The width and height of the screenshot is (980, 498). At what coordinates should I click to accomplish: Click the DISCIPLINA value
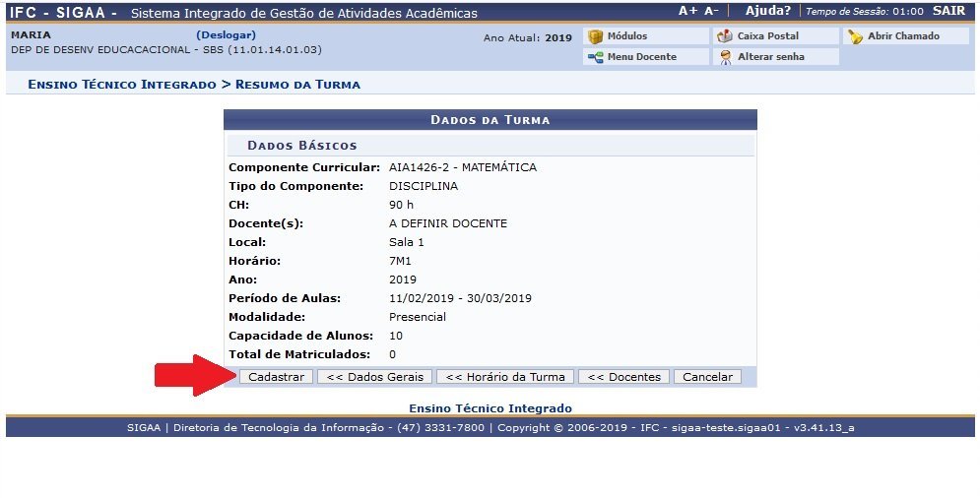click(x=424, y=186)
